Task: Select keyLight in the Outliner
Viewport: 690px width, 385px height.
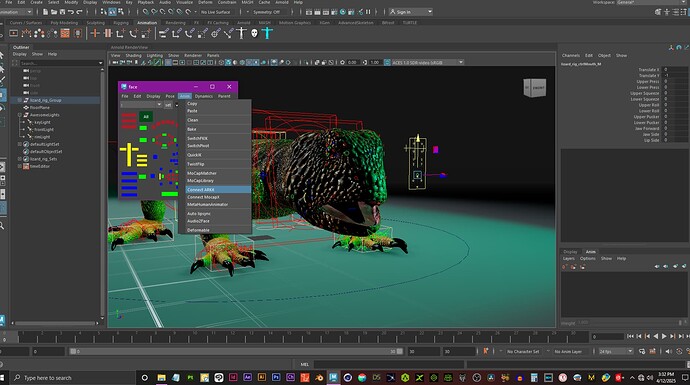Action: tap(42, 122)
